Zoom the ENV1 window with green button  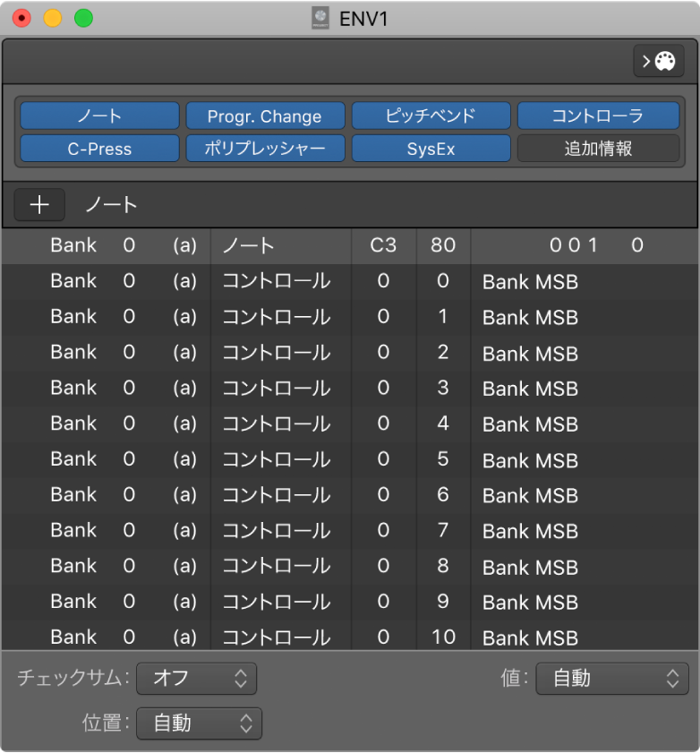click(x=83, y=18)
